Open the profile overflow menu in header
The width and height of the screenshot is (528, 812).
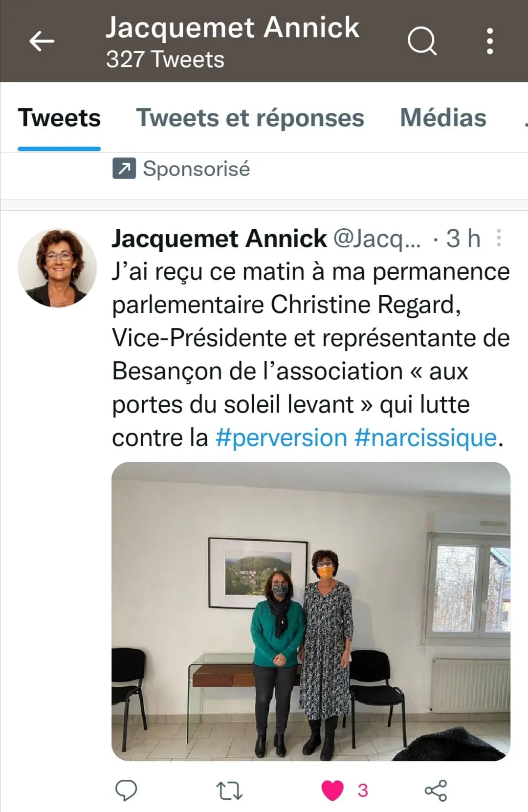pos(489,41)
